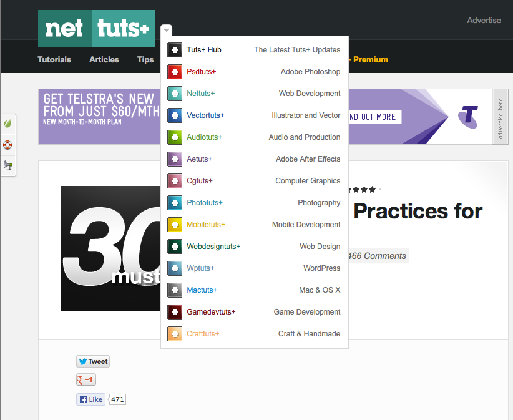The image size is (513, 420).
Task: Click the 471 like count box
Action: 117,399
